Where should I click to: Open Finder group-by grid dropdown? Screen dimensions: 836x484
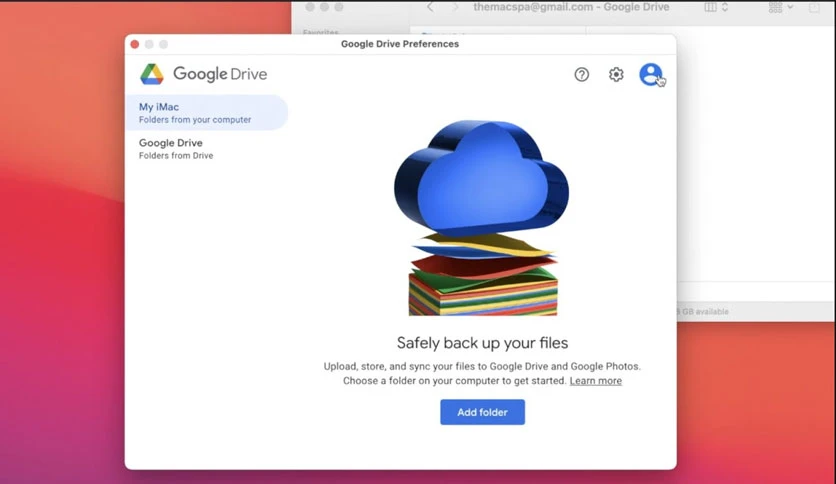(781, 7)
